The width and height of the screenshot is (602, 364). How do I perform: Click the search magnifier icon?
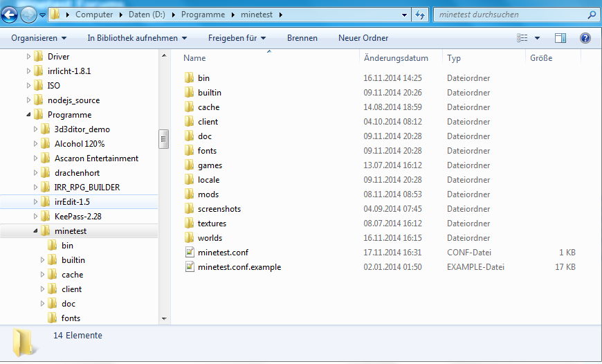(x=592, y=15)
